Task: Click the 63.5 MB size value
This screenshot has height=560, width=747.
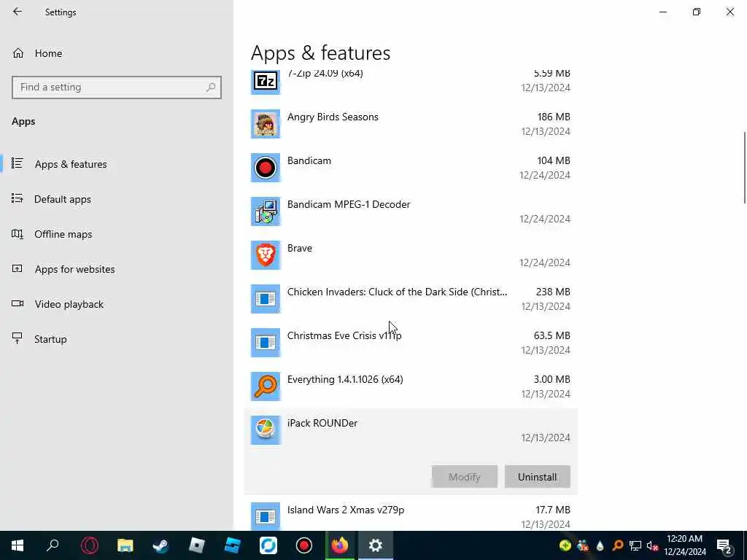Action: click(551, 335)
